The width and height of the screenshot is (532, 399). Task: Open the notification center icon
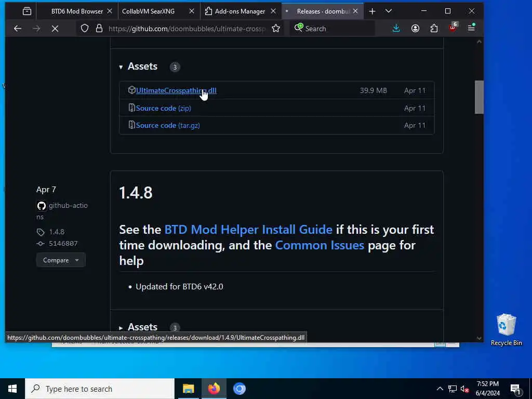[x=515, y=389]
